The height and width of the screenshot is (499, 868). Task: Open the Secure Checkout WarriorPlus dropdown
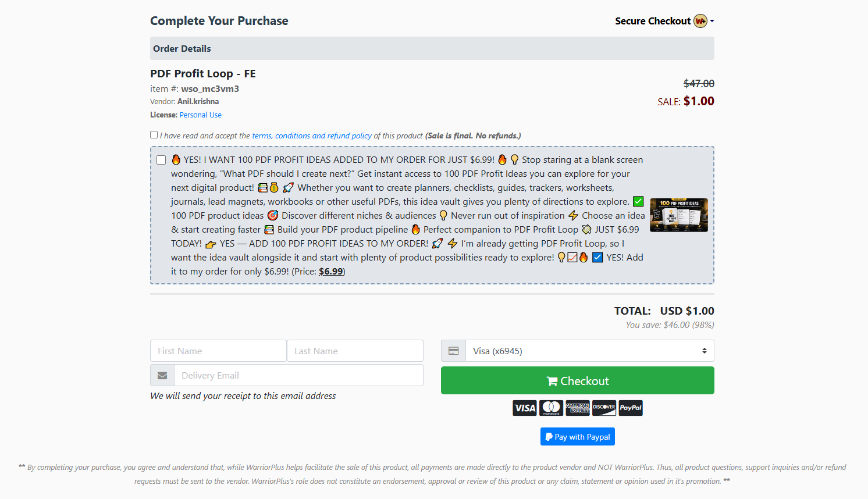tap(664, 21)
